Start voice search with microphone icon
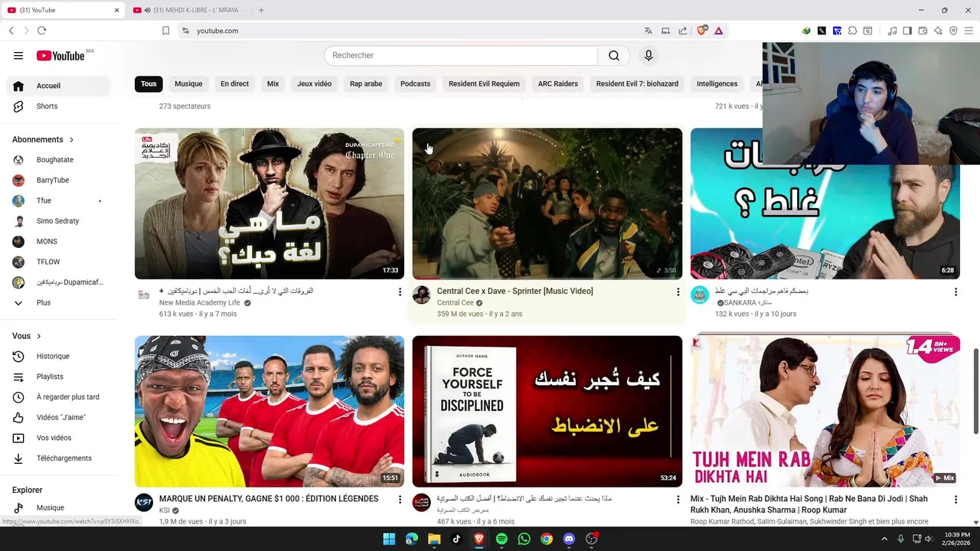The width and height of the screenshot is (980, 551). [648, 55]
